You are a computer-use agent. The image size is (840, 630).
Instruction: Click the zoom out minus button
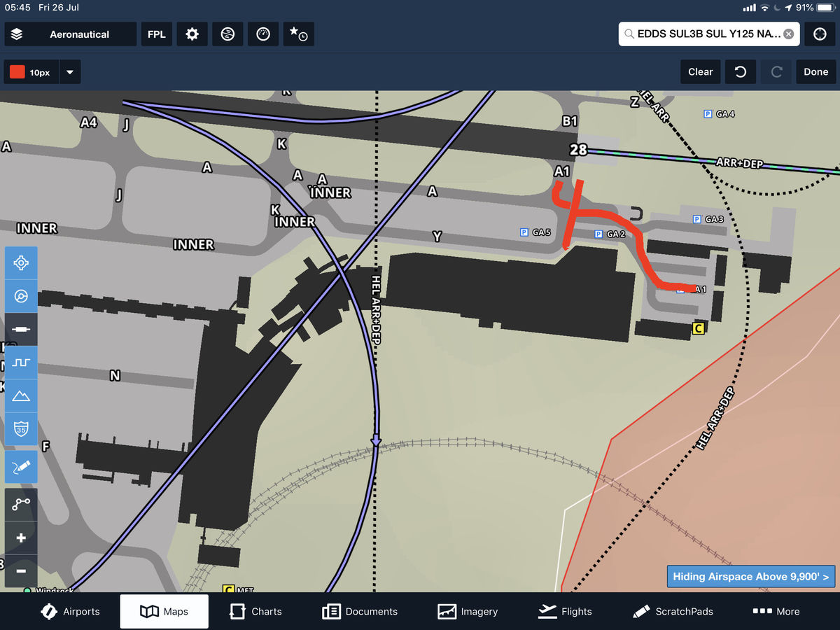click(x=21, y=571)
